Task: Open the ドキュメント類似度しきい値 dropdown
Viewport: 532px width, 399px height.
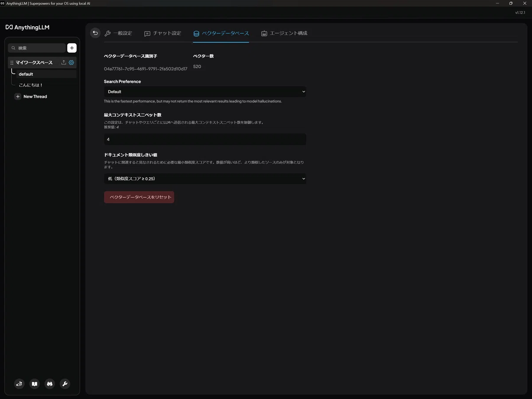Action: (x=205, y=179)
